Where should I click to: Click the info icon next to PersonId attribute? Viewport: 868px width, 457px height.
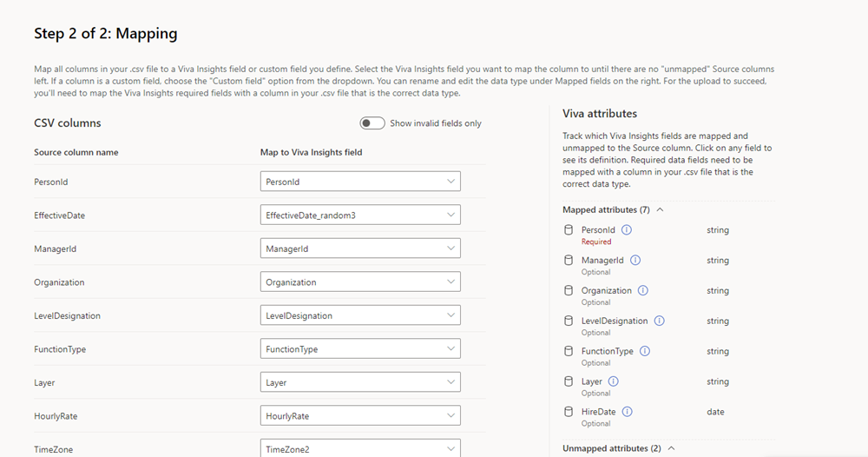[x=626, y=230]
